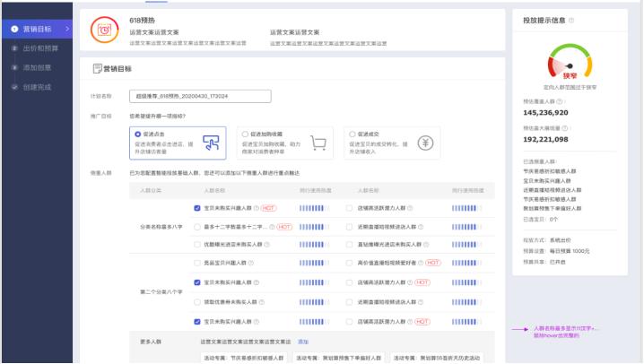Viewport: 644px width, 364px height.
Task: Click HOT badge beside 高价值直播短视频爱好者
Action: coord(433,263)
